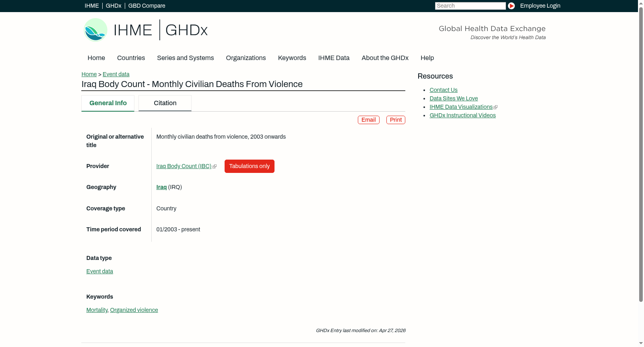Open the Keywords menu
This screenshot has height=347, width=644.
point(292,58)
